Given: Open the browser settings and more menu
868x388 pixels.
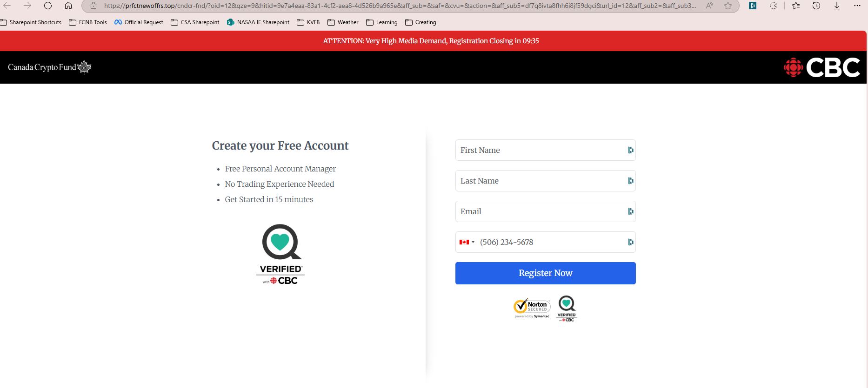Looking at the screenshot, I should tap(858, 6).
